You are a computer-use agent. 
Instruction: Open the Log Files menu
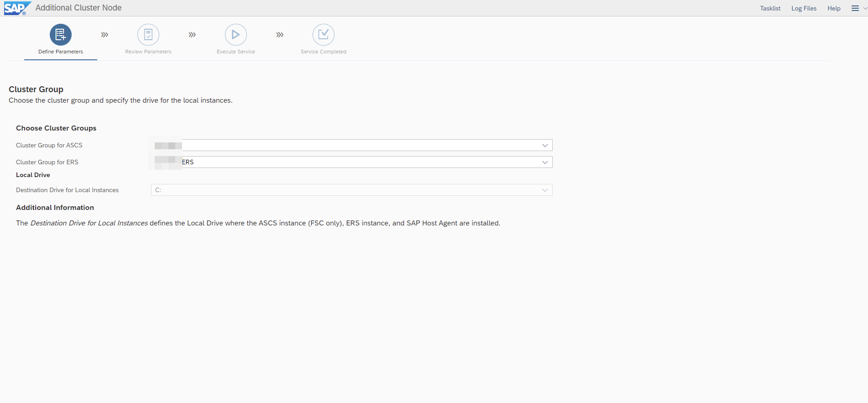pyautogui.click(x=804, y=8)
